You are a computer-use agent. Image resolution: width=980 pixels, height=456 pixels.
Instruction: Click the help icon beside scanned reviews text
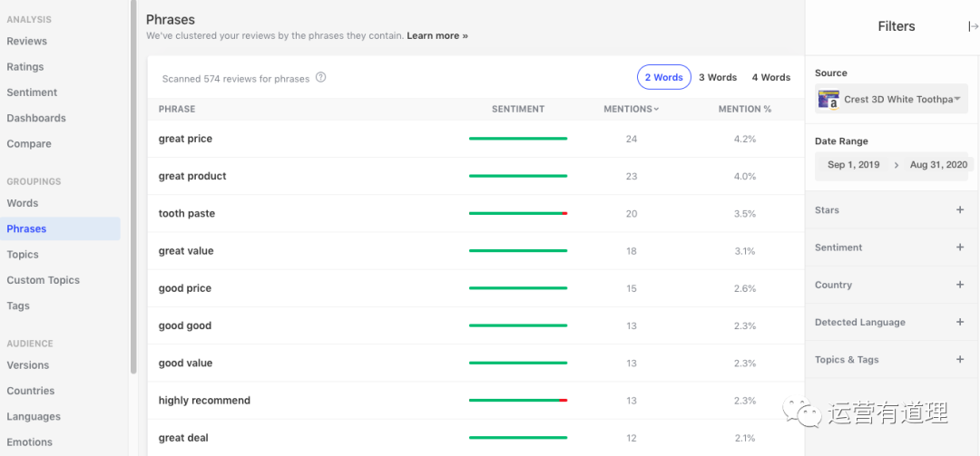pyautogui.click(x=320, y=78)
